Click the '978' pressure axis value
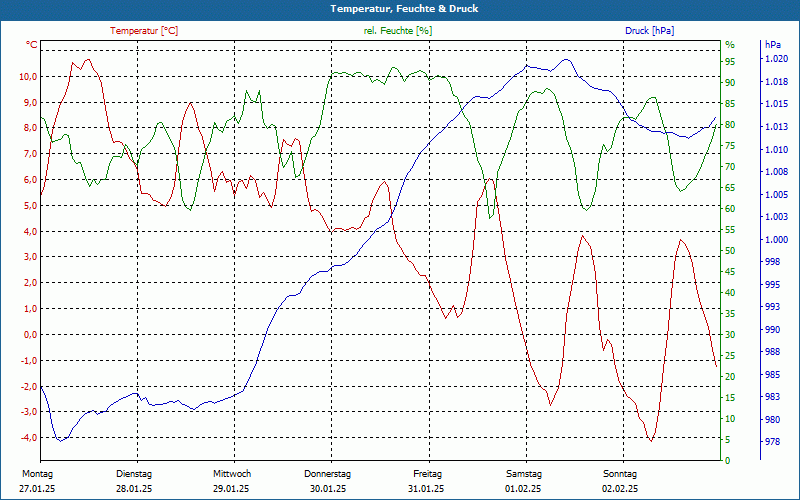800x500 pixels. coord(773,442)
